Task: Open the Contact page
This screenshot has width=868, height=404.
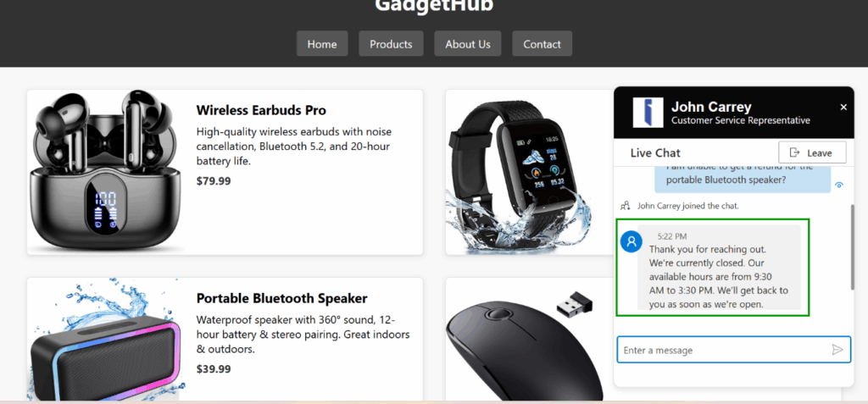Action: pos(542,44)
